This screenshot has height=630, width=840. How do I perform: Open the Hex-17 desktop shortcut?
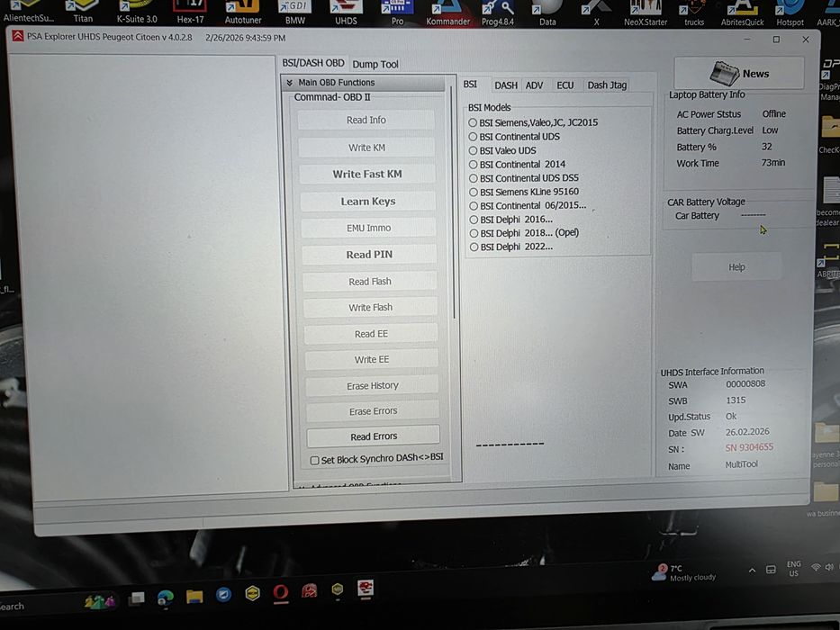coord(190,12)
